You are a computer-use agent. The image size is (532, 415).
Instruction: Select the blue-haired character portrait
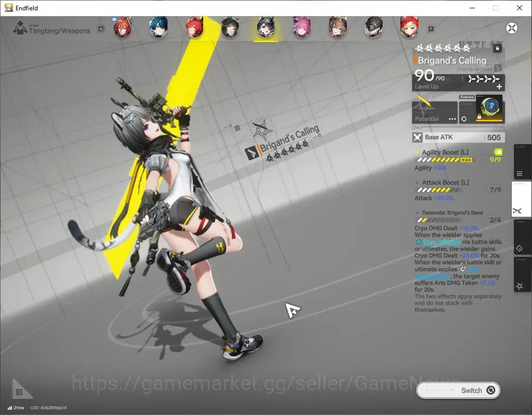(158, 27)
